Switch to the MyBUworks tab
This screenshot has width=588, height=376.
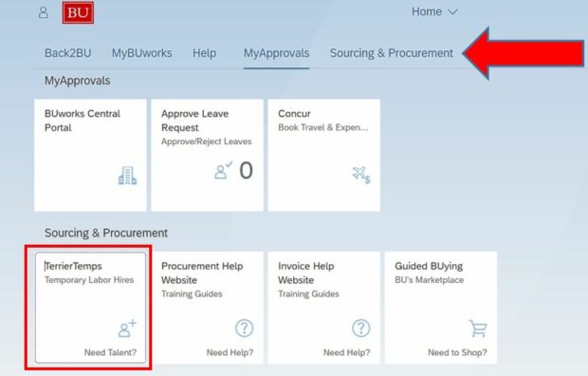(141, 53)
